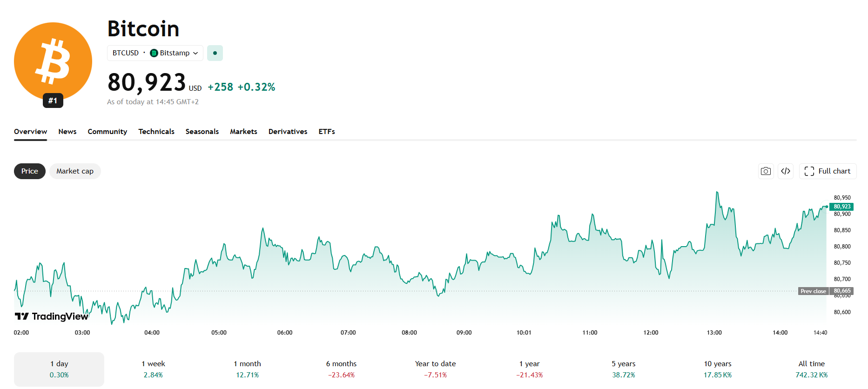
Task: Switch chart to Market cap
Action: pyautogui.click(x=75, y=171)
